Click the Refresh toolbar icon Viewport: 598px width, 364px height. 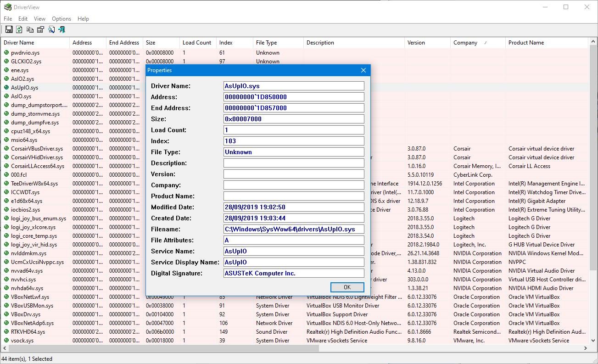click(19, 30)
